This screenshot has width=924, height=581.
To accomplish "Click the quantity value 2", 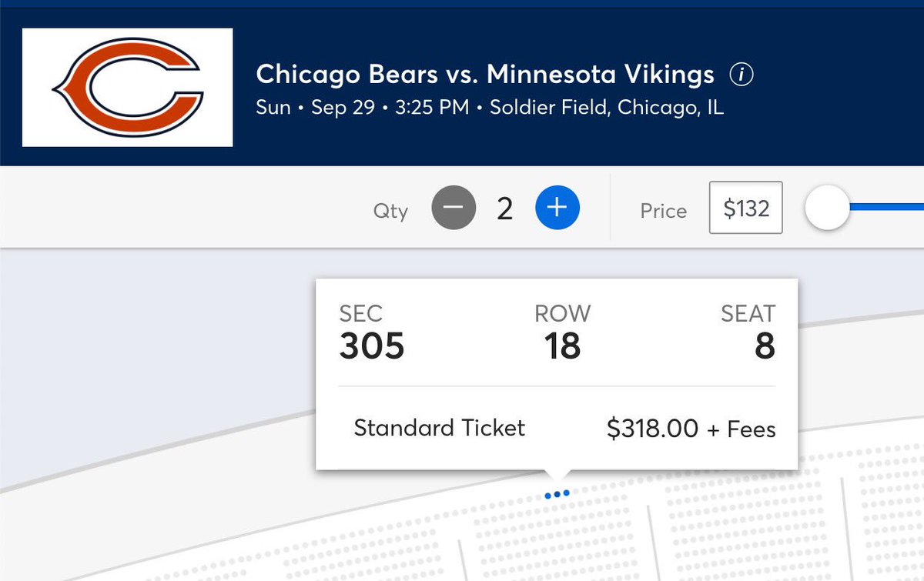I will (504, 209).
